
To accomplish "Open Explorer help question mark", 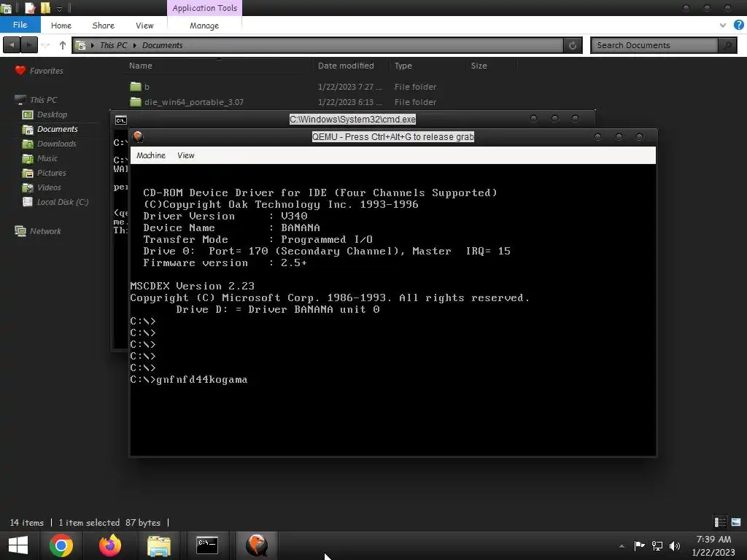I will point(739,25).
